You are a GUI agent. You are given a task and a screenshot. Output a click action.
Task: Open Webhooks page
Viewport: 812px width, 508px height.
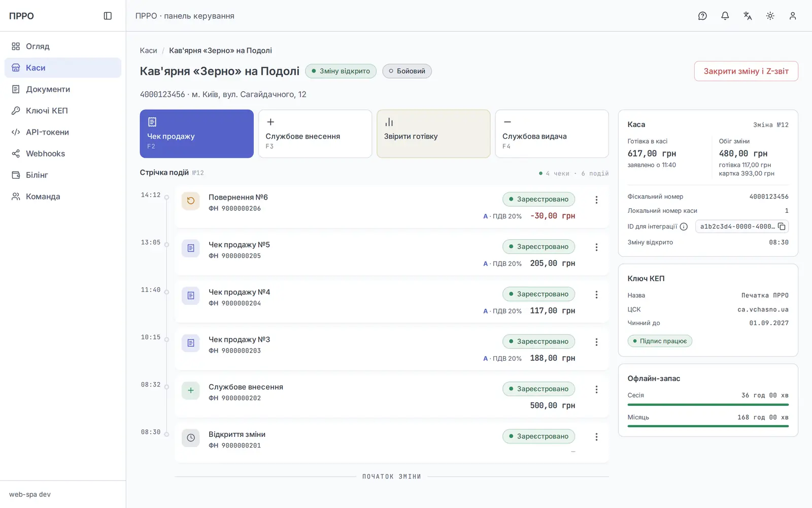[x=63, y=153]
